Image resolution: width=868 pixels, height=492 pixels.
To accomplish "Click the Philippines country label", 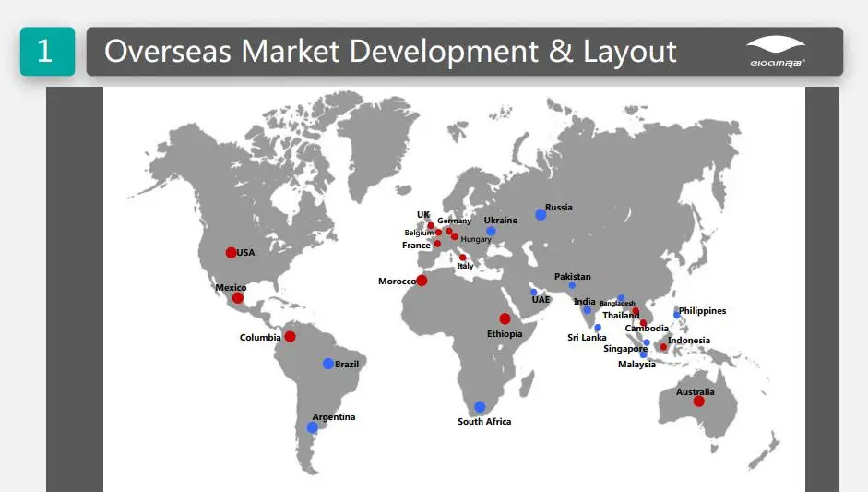I will point(703,311).
